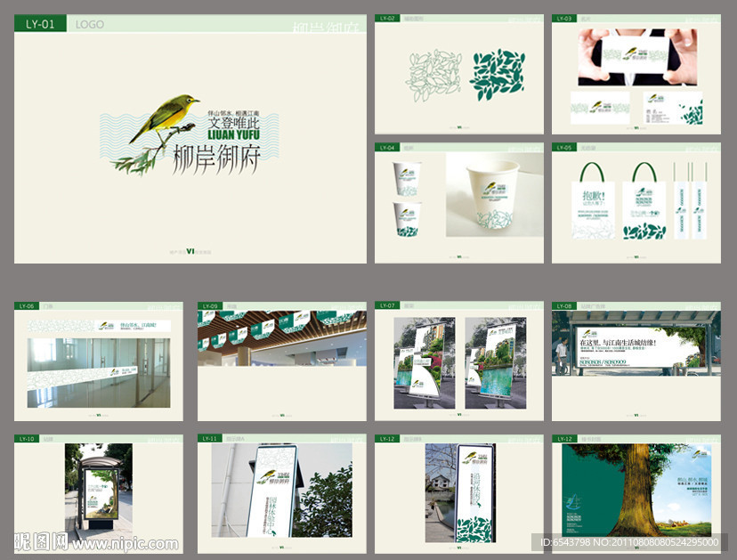
Task: Select the outlined leaf pattern graphic
Action: 433,75
